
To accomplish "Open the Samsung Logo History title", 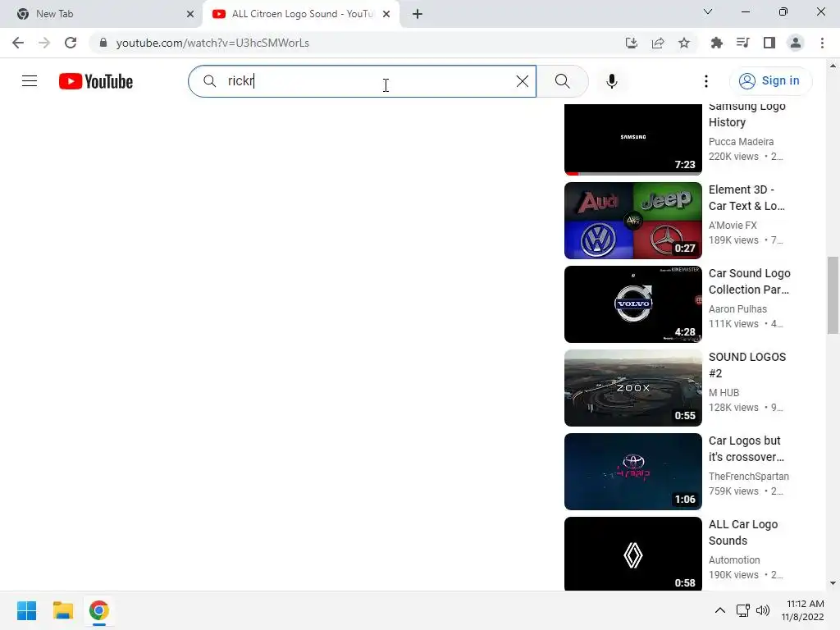I will (x=747, y=115).
